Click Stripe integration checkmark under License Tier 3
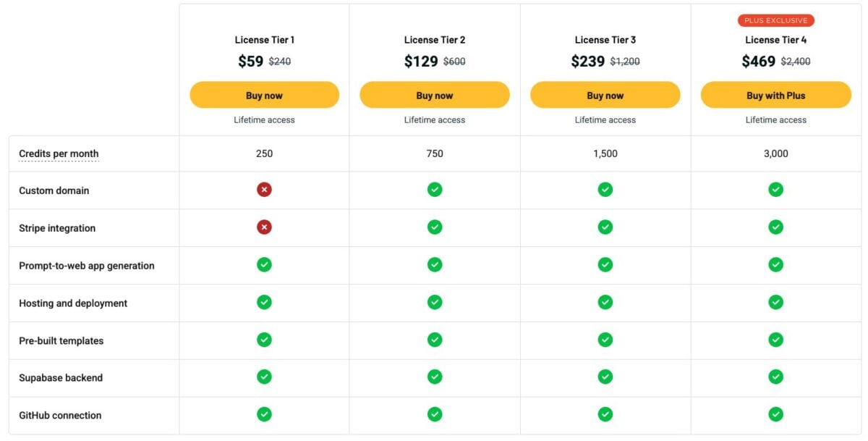868x441 pixels. click(x=605, y=227)
